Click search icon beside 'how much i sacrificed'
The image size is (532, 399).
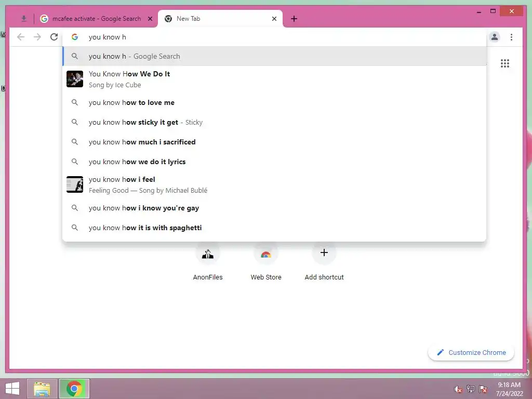(x=75, y=142)
